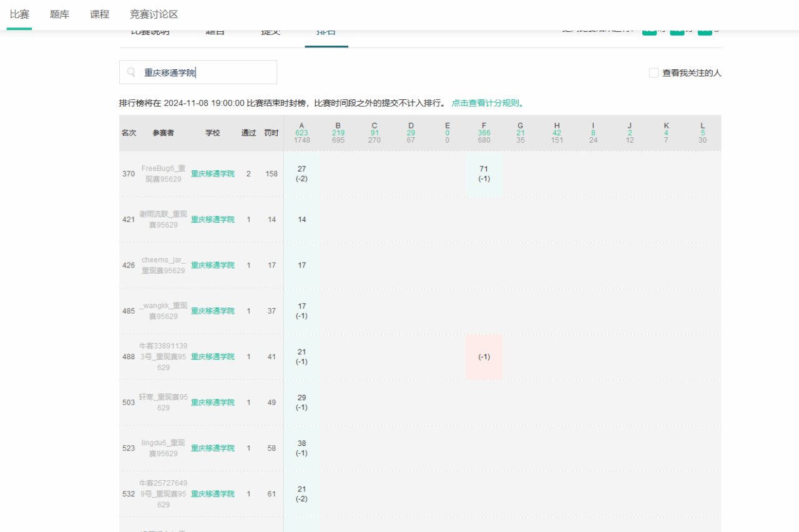
Task: Open participant cheems_jar_重现赛95629
Action: point(163,265)
